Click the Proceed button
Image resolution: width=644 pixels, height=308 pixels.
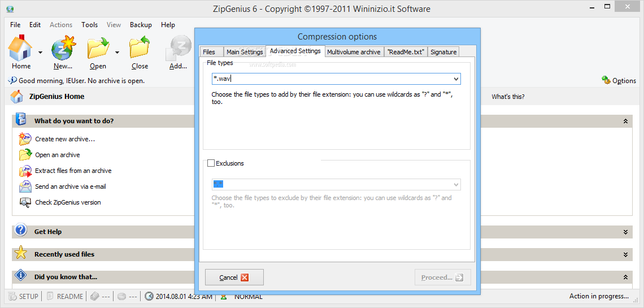[x=442, y=277]
